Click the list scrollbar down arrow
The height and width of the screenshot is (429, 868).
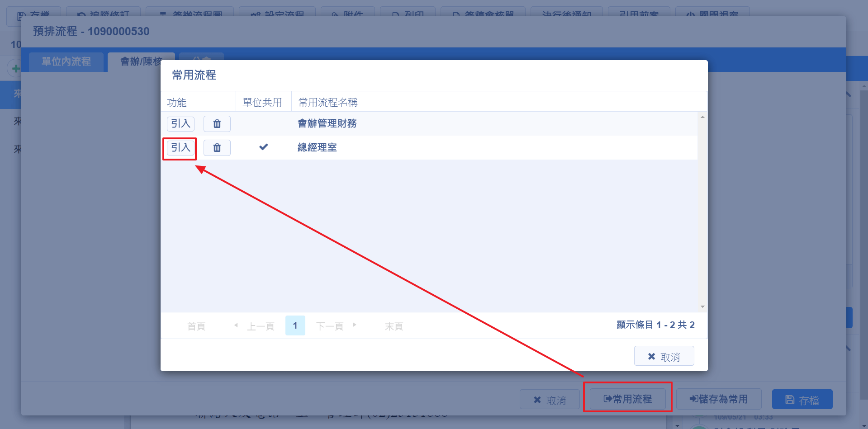tap(702, 307)
